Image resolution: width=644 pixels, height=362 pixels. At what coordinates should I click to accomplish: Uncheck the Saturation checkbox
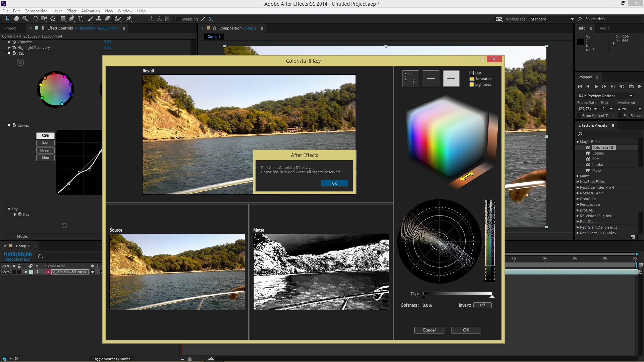(x=472, y=79)
